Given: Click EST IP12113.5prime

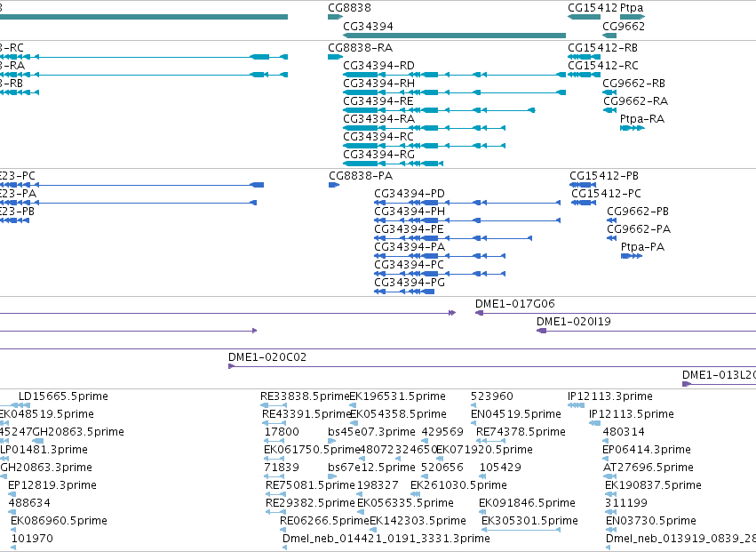Looking at the screenshot, I should click(632, 414).
